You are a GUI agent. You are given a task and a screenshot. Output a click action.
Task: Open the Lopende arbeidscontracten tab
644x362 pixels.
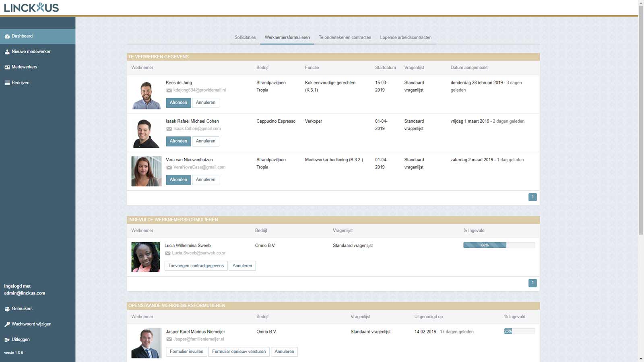pyautogui.click(x=406, y=37)
